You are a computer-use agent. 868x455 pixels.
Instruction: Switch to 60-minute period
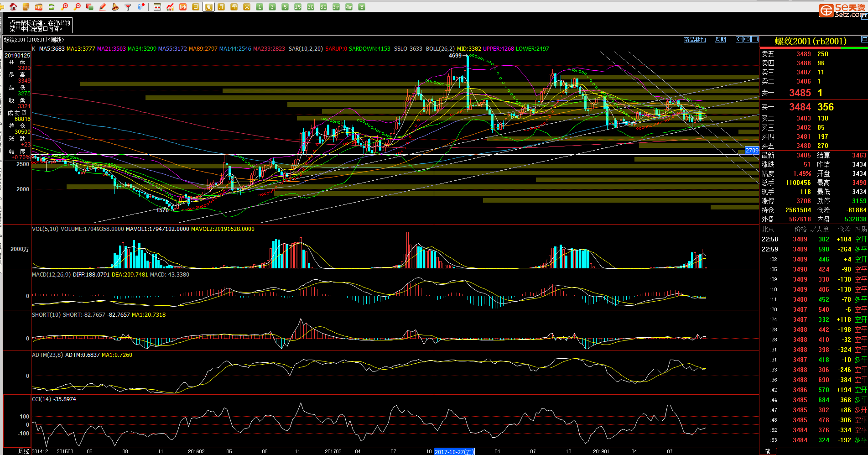tap(323, 7)
